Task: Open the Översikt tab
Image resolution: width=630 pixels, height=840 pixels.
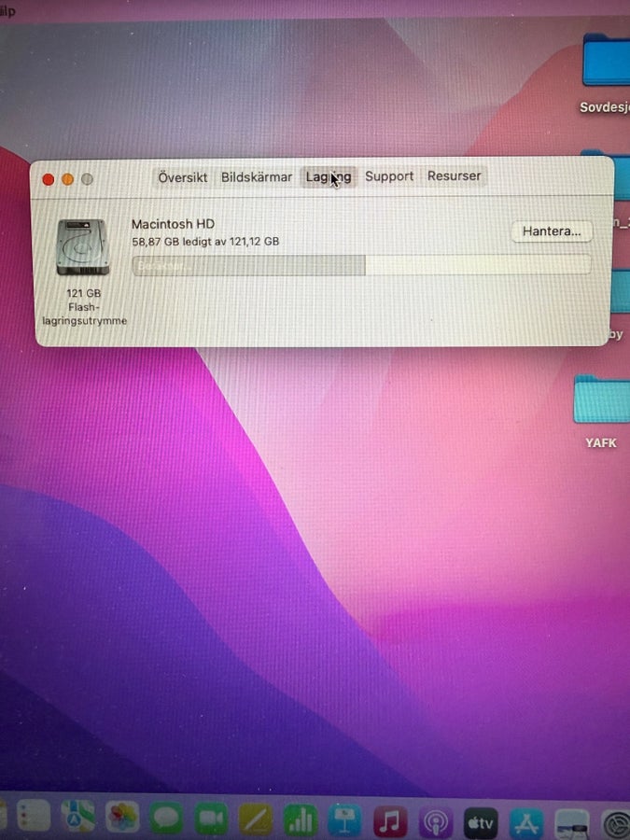Action: pos(182,177)
